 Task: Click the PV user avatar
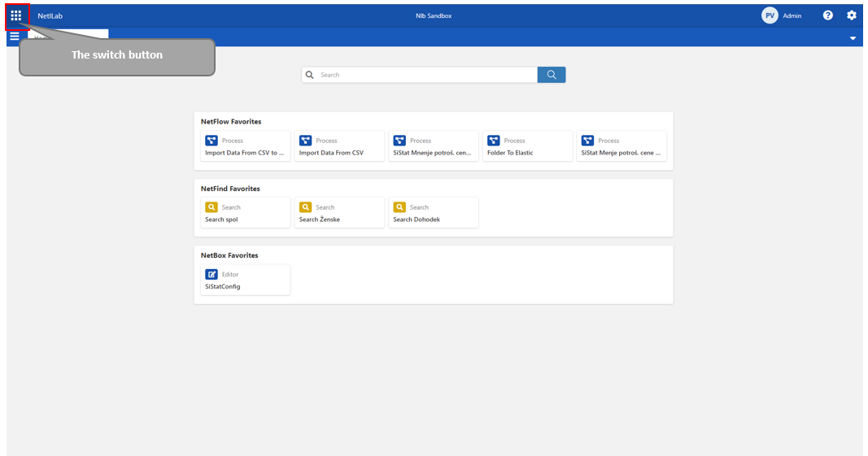point(770,15)
